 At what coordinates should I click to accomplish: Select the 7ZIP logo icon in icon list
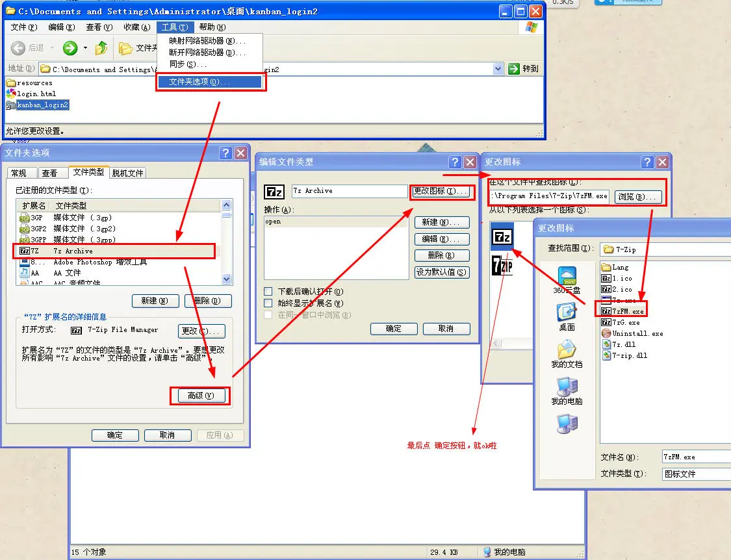pos(502,266)
